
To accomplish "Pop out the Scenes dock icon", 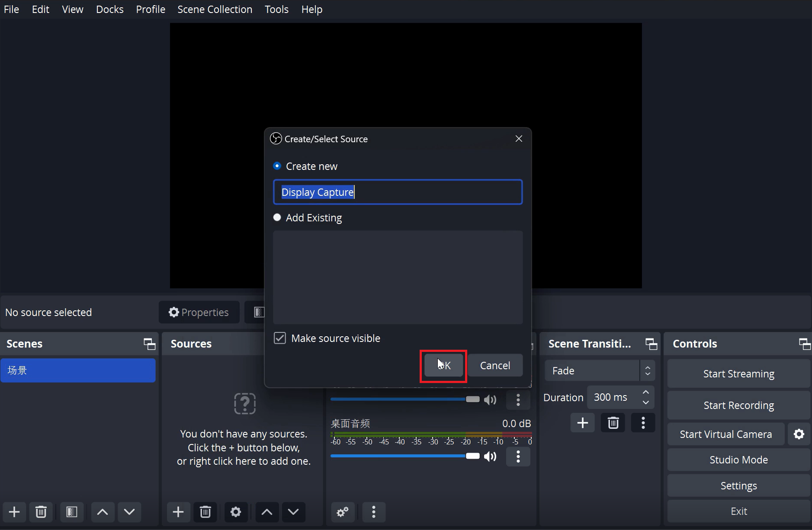I will [149, 344].
